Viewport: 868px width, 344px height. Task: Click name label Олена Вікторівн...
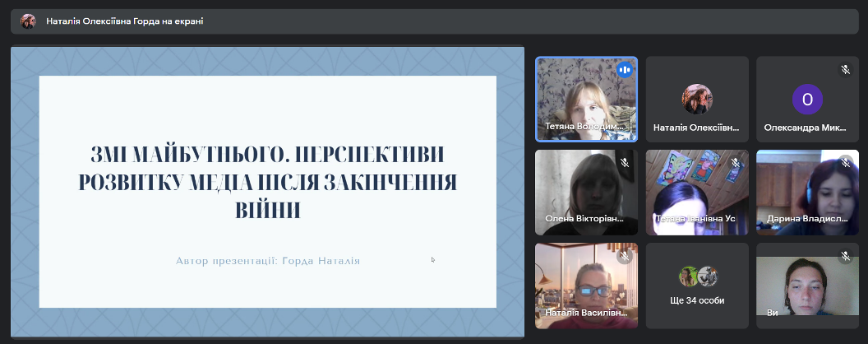click(584, 219)
